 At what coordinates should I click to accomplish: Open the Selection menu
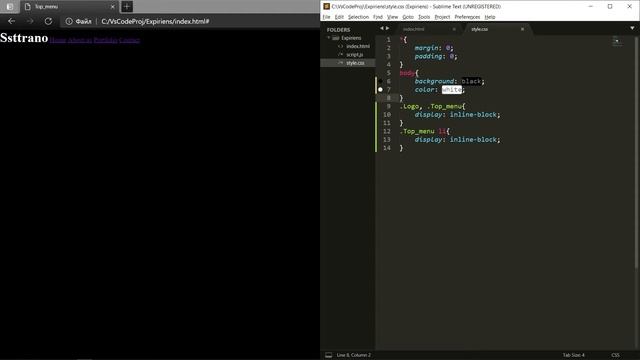pyautogui.click(x=358, y=17)
